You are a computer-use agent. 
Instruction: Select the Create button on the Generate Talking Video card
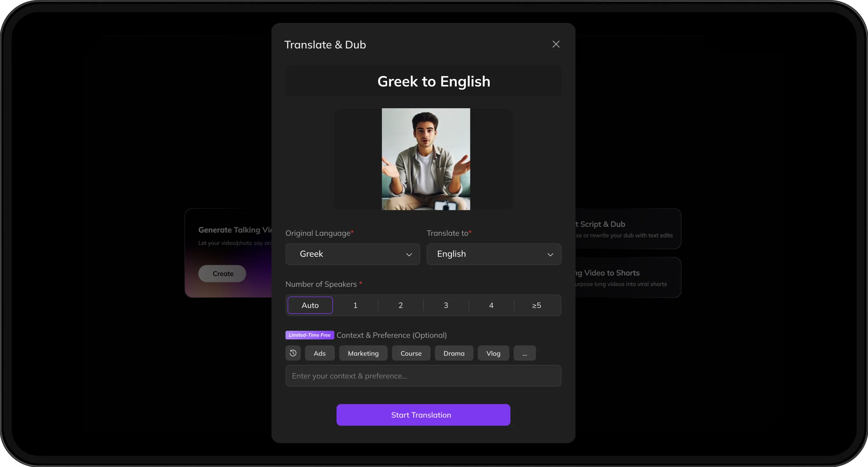pyautogui.click(x=222, y=273)
